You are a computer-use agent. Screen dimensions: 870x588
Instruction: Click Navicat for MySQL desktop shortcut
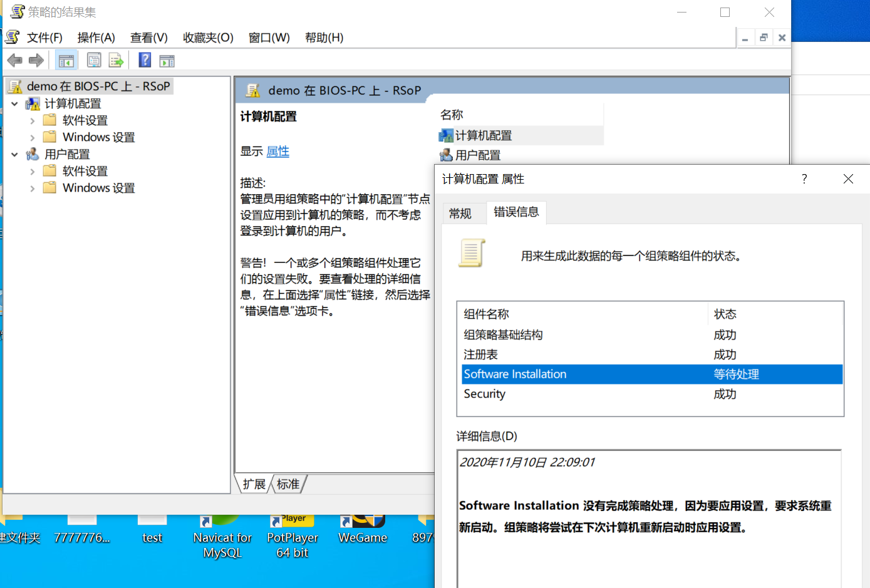[x=222, y=537]
